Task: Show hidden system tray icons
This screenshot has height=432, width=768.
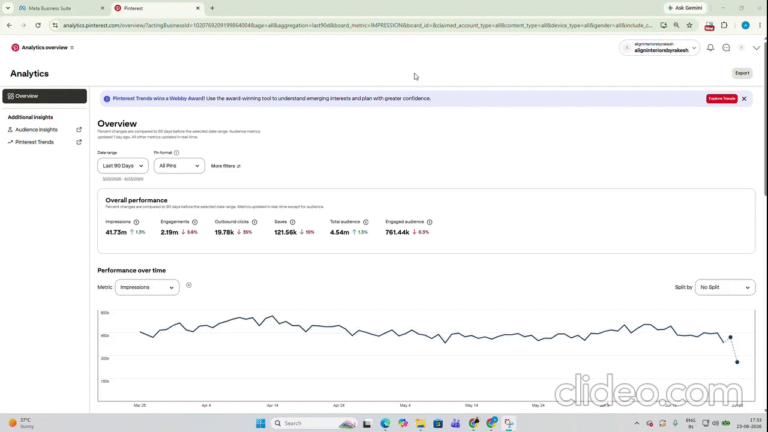Action: [x=637, y=423]
